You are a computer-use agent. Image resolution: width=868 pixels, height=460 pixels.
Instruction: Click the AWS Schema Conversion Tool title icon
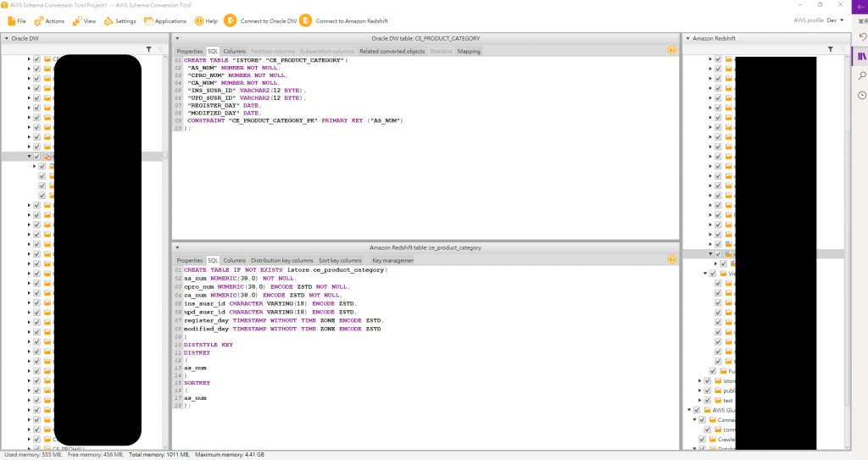coord(4,5)
